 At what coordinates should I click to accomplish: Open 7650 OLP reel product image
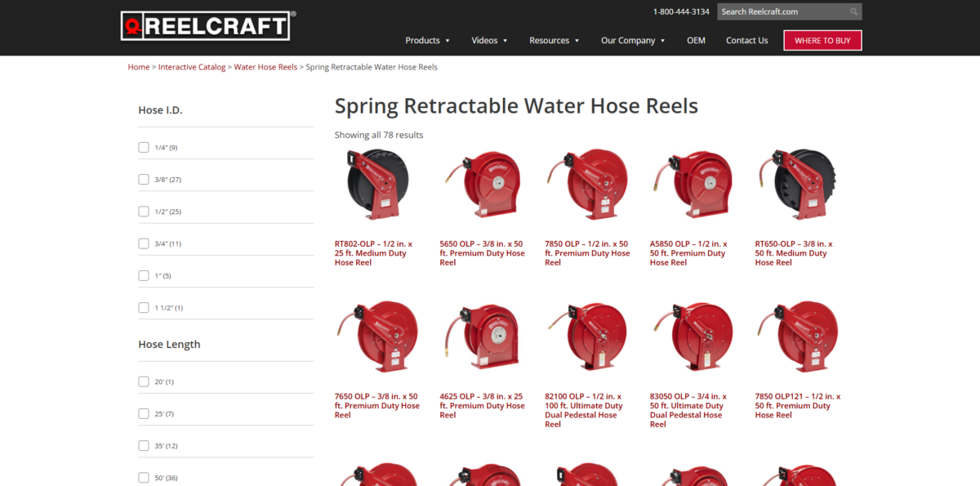pyautogui.click(x=377, y=337)
